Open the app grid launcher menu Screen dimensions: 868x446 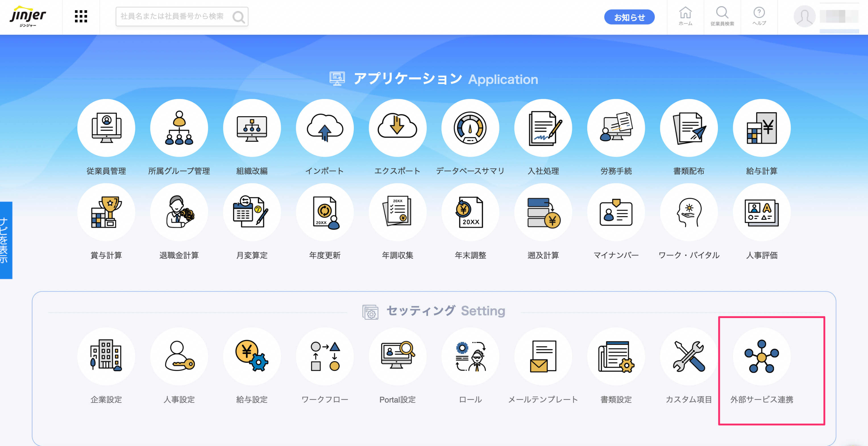(81, 16)
